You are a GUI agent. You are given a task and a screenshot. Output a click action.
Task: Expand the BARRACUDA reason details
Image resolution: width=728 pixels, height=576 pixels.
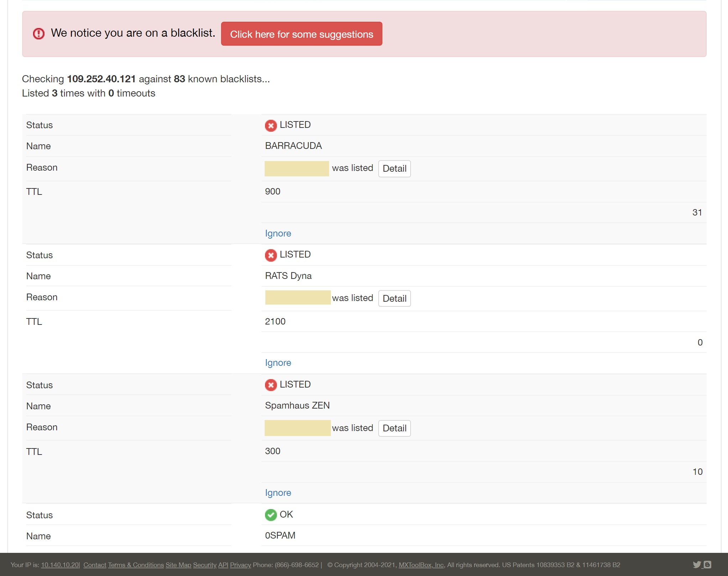coord(394,168)
